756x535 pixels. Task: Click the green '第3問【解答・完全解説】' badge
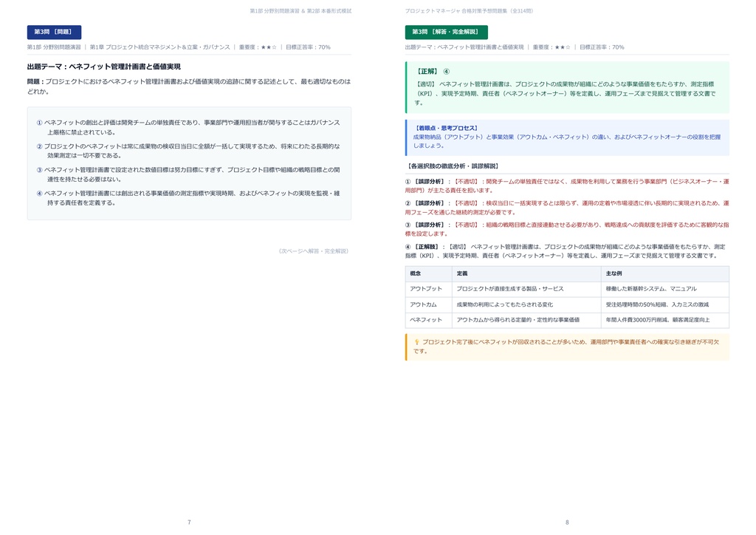click(446, 32)
